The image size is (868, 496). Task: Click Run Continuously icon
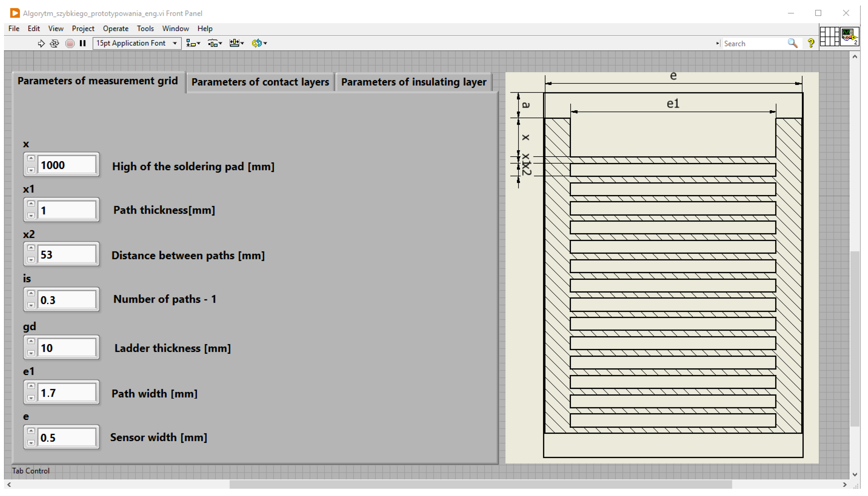tap(55, 43)
